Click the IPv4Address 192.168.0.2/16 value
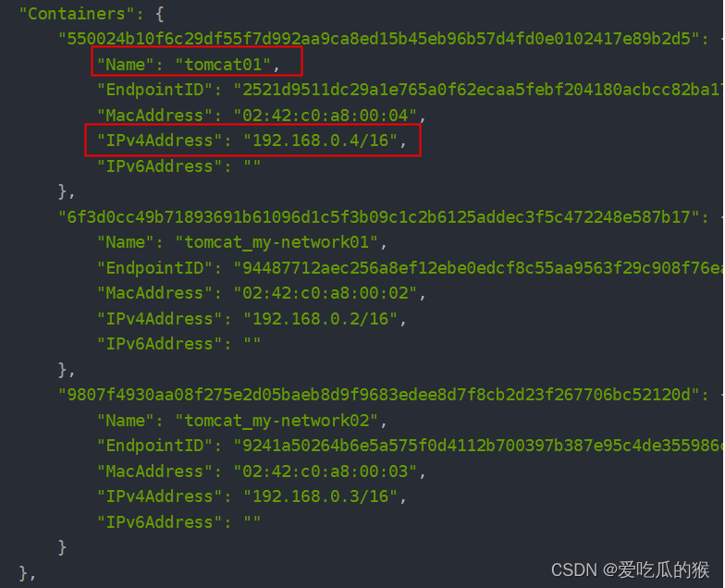The width and height of the screenshot is (725, 588). click(x=320, y=319)
